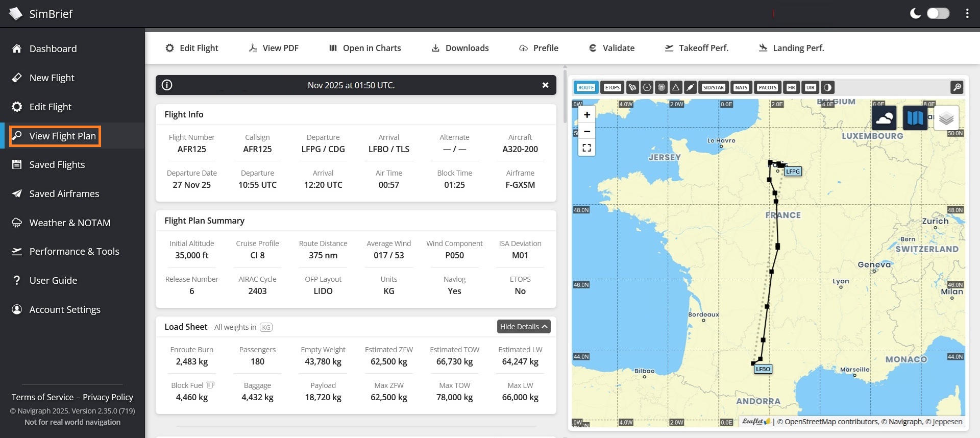980x438 pixels.
Task: Enter fullscreen map view
Action: (587, 148)
